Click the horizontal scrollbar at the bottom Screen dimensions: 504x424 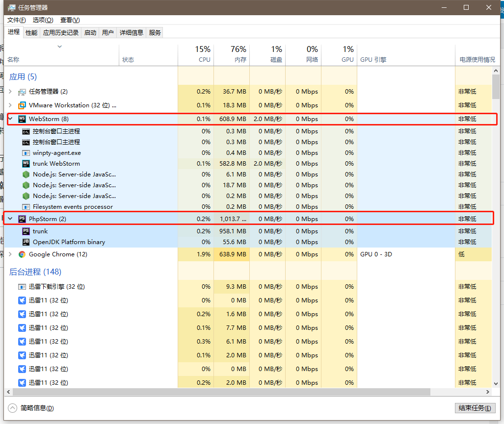click(221, 392)
